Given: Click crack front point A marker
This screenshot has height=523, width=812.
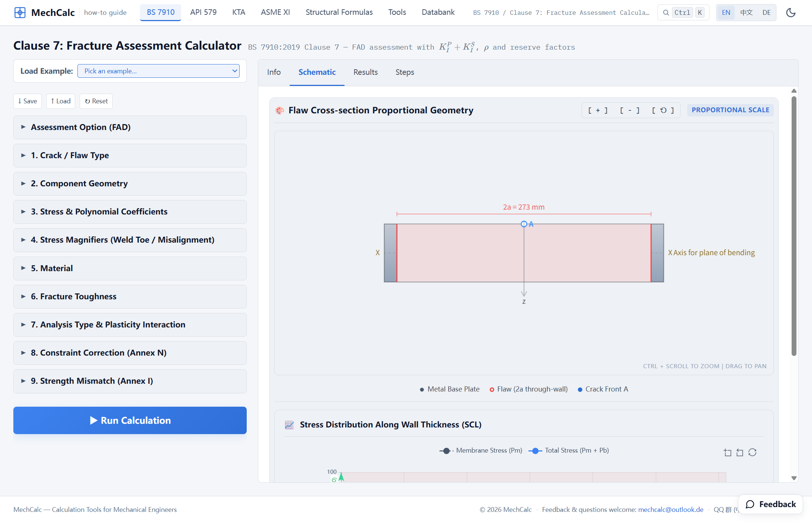Looking at the screenshot, I should click(524, 224).
